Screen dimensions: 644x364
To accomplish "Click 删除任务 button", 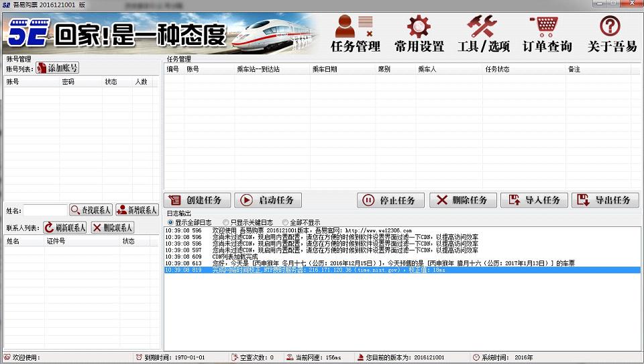I will [x=463, y=200].
